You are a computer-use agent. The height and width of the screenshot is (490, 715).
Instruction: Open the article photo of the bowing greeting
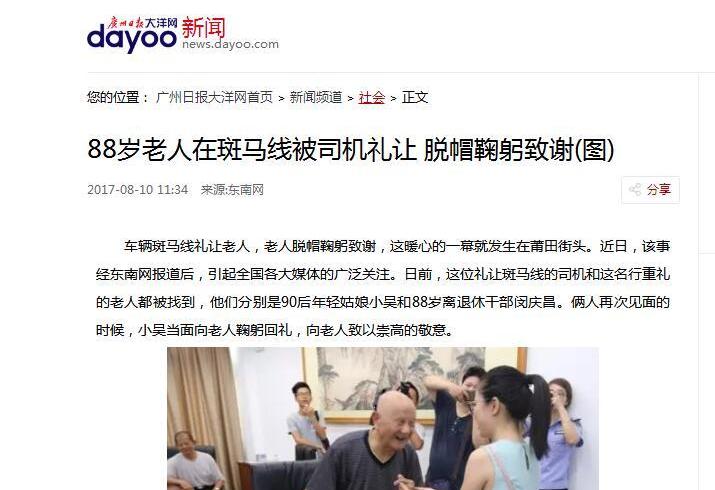click(x=383, y=418)
